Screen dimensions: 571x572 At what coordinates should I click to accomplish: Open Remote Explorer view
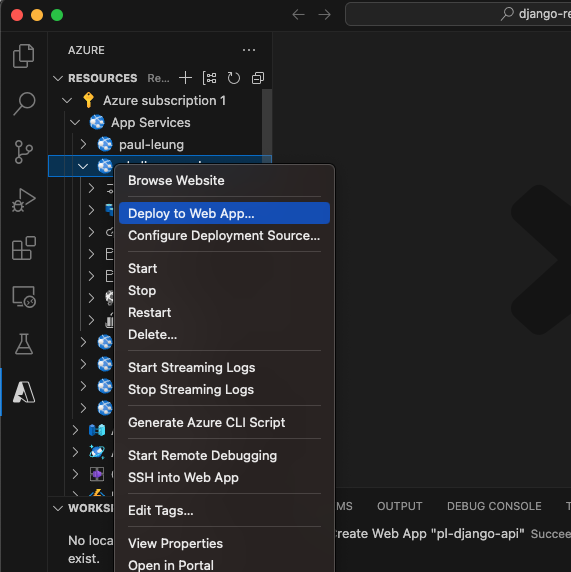click(x=24, y=296)
